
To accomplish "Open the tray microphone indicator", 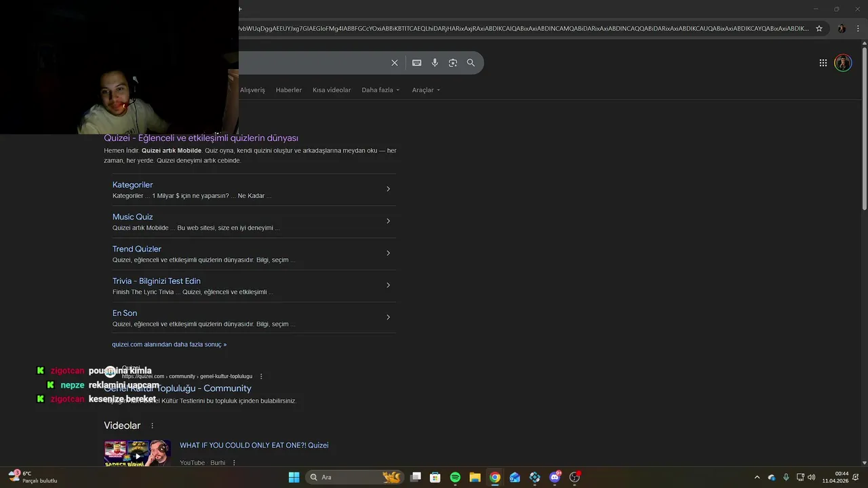I will (786, 477).
